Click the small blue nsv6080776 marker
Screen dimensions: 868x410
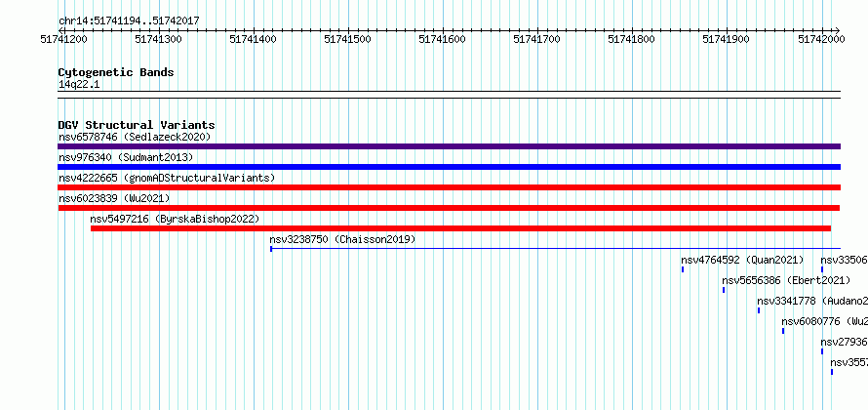click(783, 331)
